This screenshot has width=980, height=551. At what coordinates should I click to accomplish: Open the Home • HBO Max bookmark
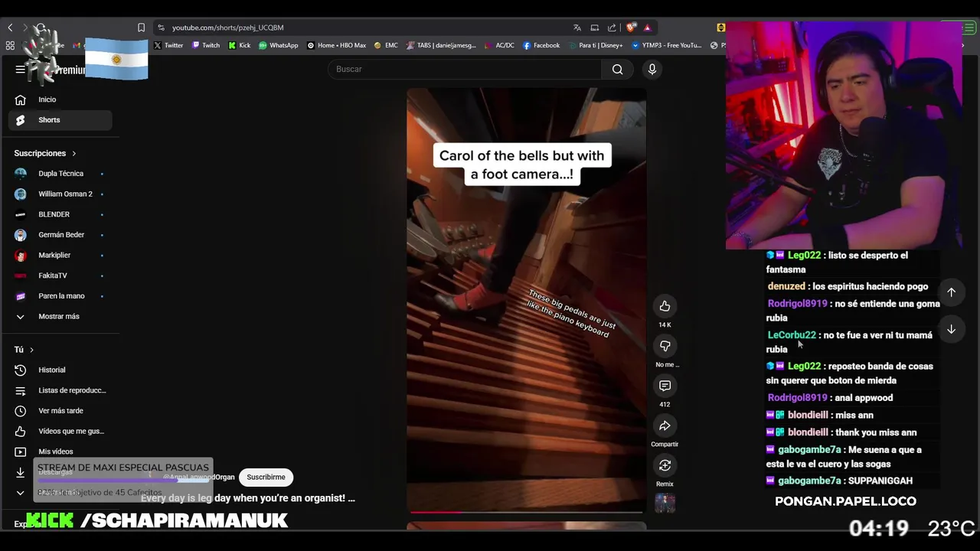(336, 45)
